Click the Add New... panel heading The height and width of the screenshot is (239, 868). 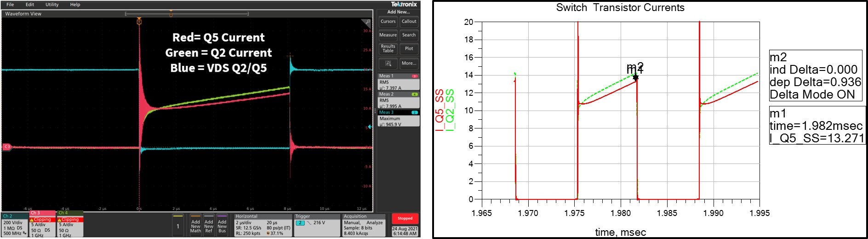(x=398, y=12)
